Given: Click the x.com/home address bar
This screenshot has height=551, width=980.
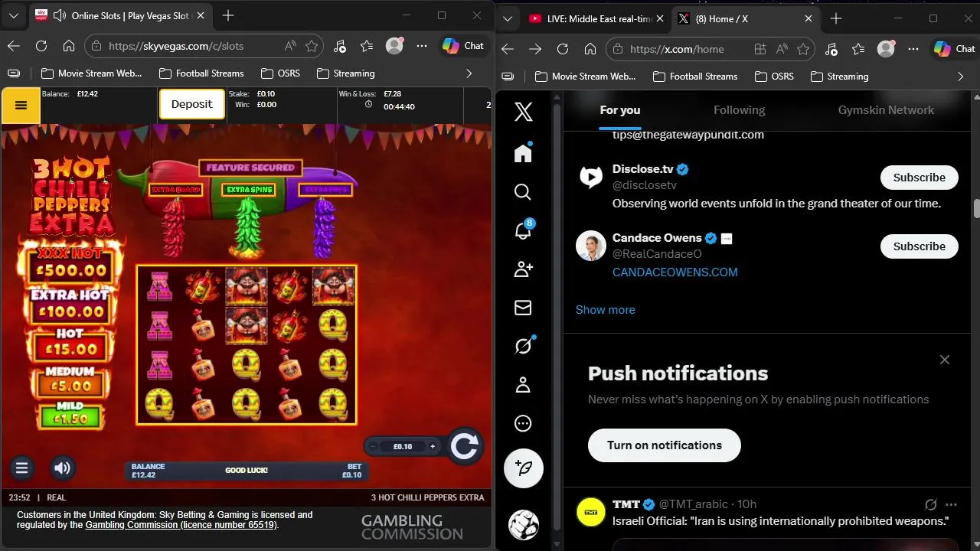Looking at the screenshot, I should [712, 49].
